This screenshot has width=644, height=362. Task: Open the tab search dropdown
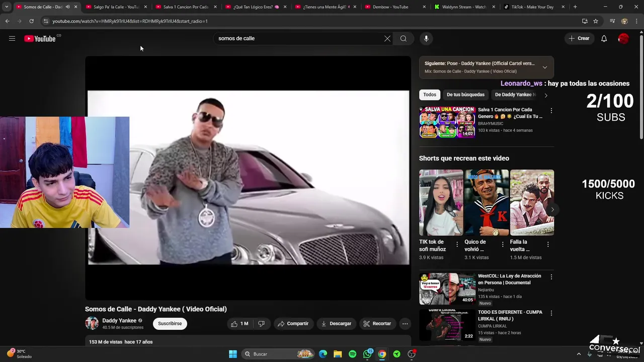7,7
